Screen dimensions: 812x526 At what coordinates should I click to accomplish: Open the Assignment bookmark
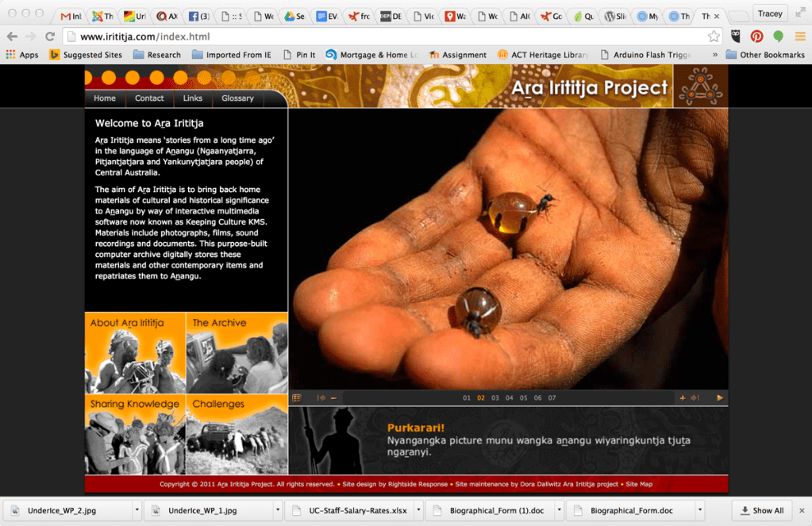click(x=458, y=55)
